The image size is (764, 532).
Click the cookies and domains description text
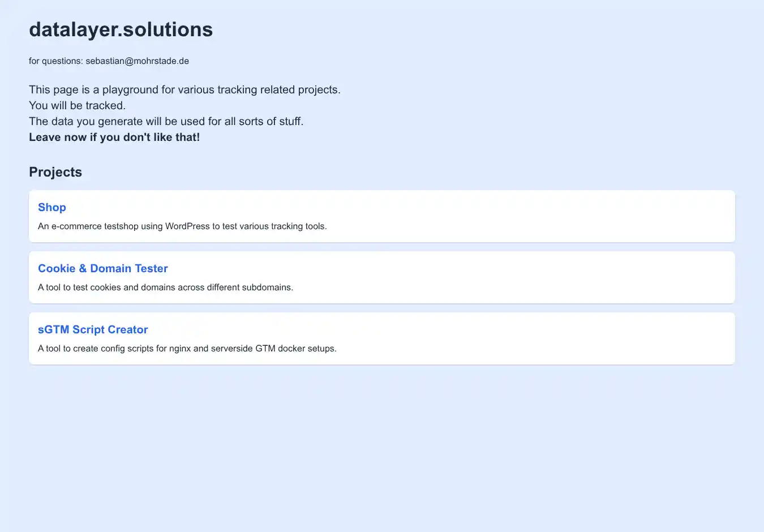pyautogui.click(x=165, y=288)
